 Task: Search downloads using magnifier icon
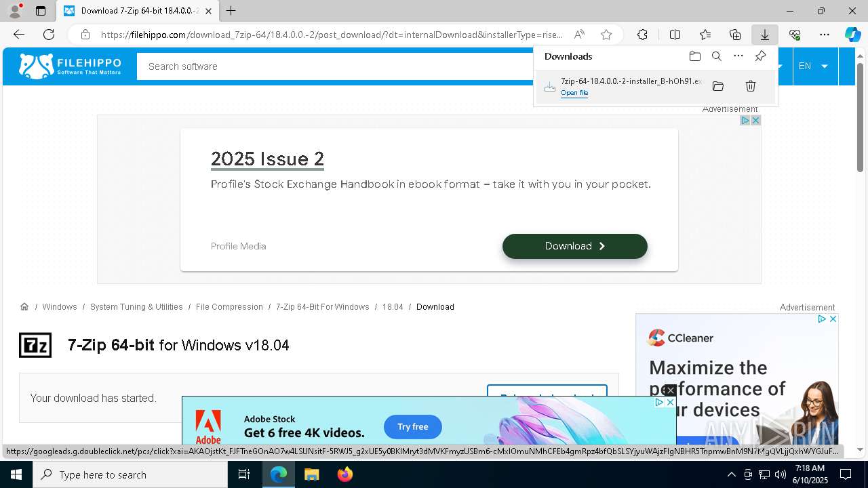(x=716, y=56)
